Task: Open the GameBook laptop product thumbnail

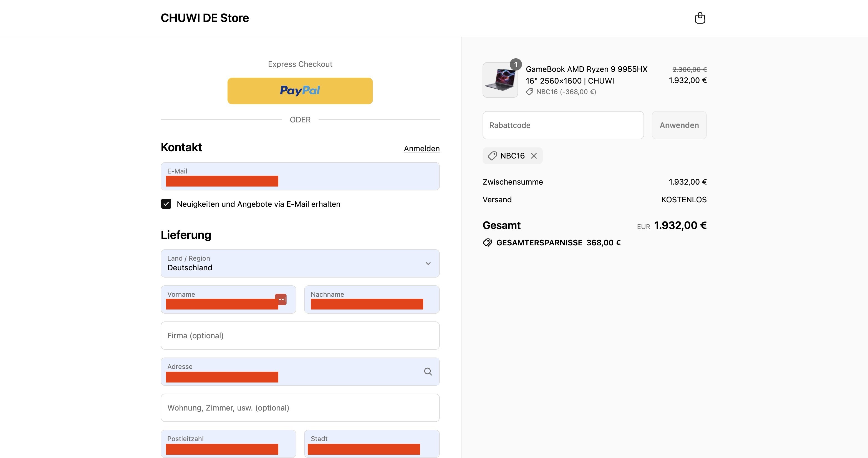Action: coord(500,80)
